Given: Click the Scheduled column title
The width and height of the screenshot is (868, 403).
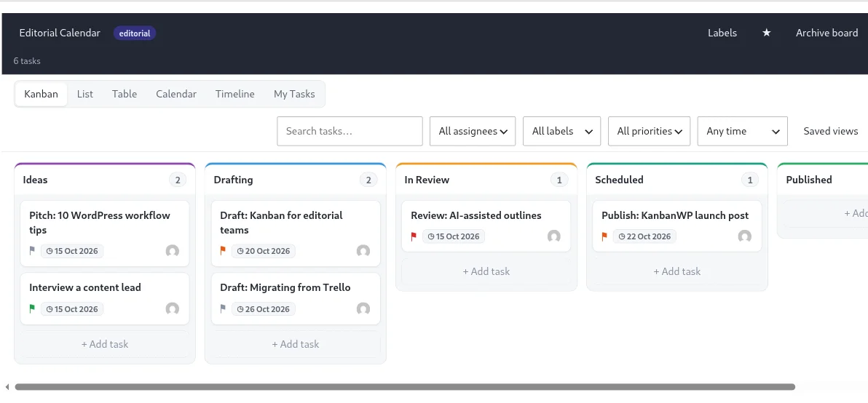Looking at the screenshot, I should [x=619, y=180].
